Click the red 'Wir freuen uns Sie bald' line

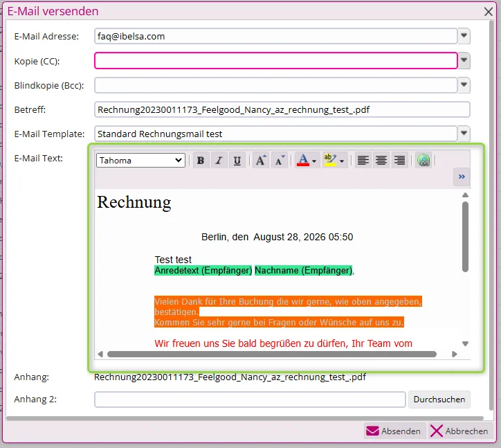coord(283,343)
